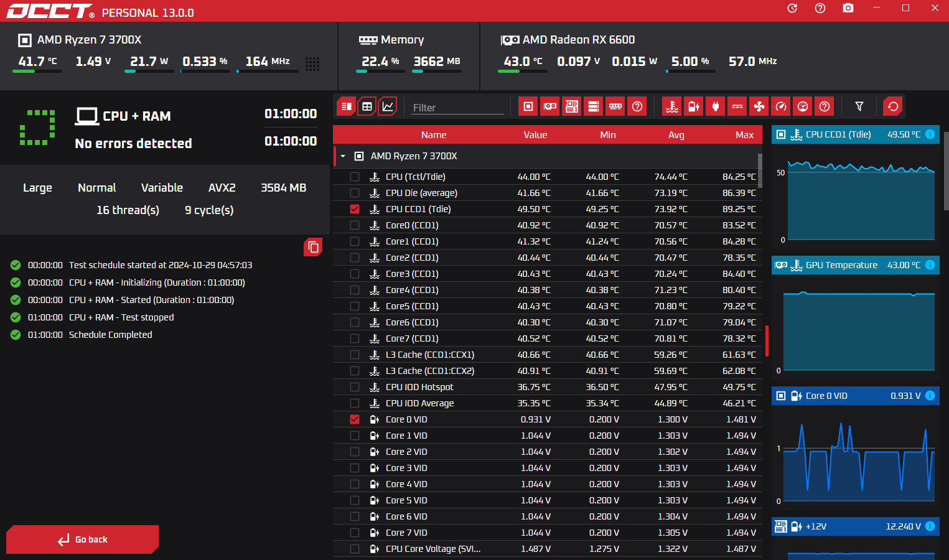Click the Core4 (CCD1) row name
Image resolution: width=949 pixels, height=560 pixels.
(412, 290)
